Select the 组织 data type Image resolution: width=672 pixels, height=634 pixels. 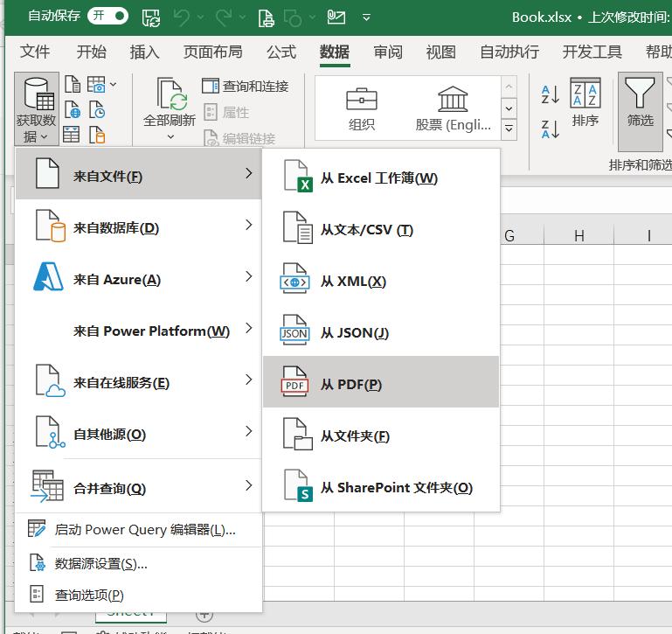tap(361, 109)
